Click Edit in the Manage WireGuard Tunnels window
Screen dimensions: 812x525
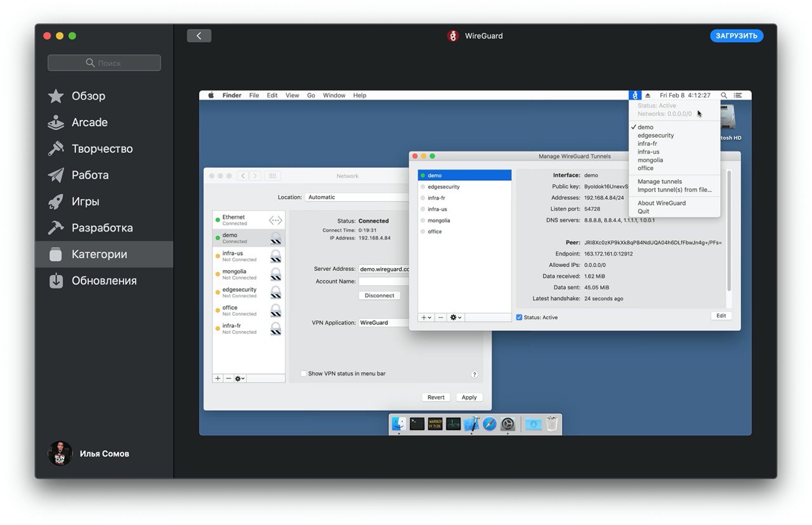[x=721, y=316]
